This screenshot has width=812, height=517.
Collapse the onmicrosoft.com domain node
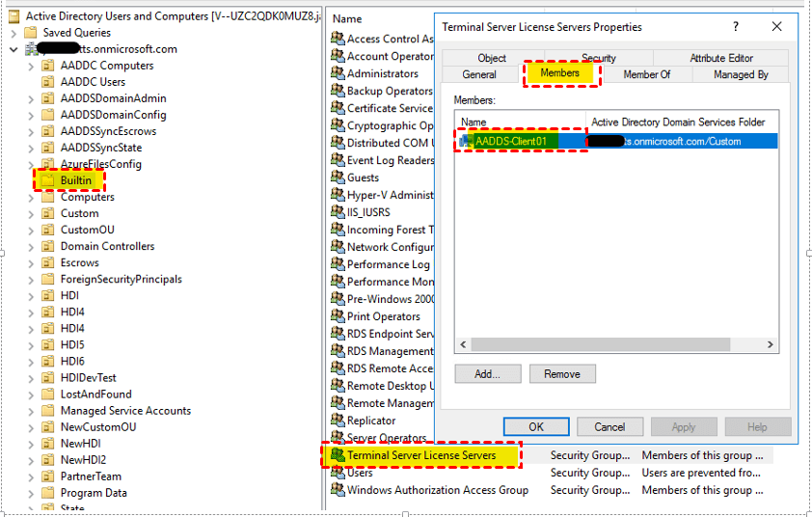pos(14,50)
